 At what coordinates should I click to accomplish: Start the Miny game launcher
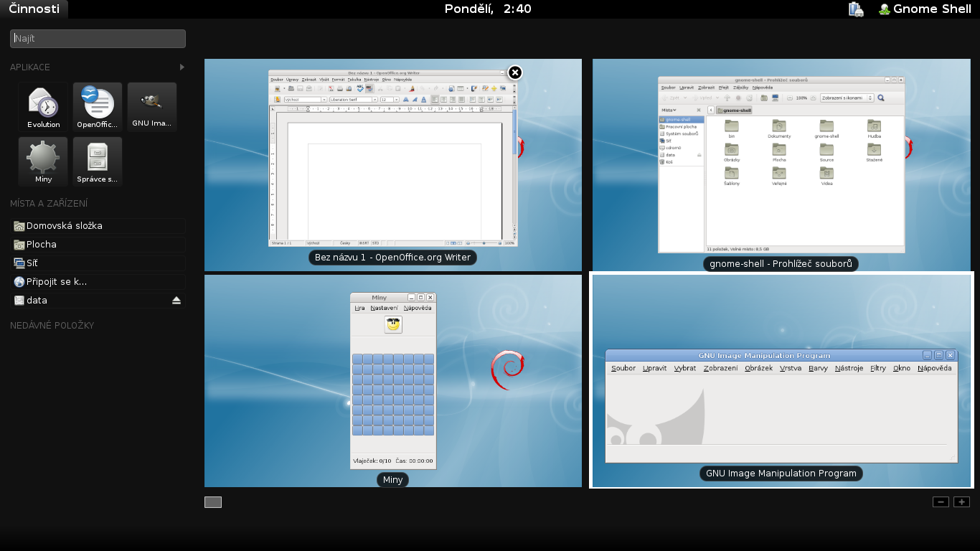(x=43, y=161)
